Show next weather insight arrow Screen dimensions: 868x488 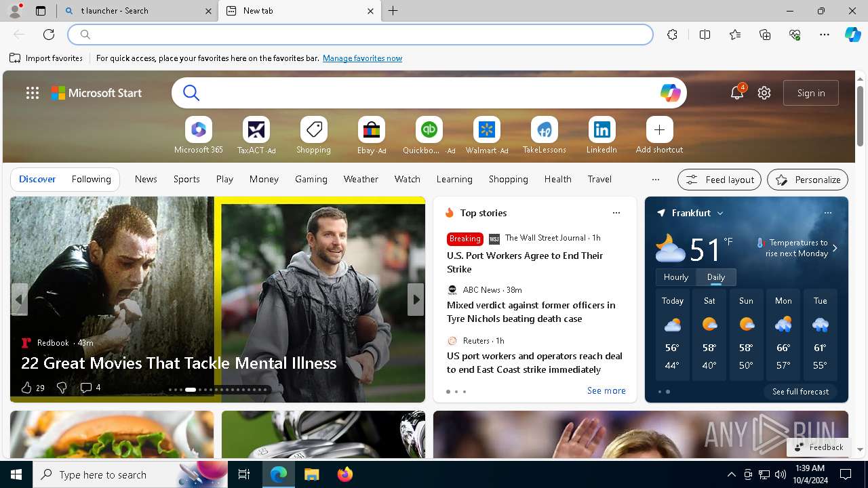pos(835,248)
